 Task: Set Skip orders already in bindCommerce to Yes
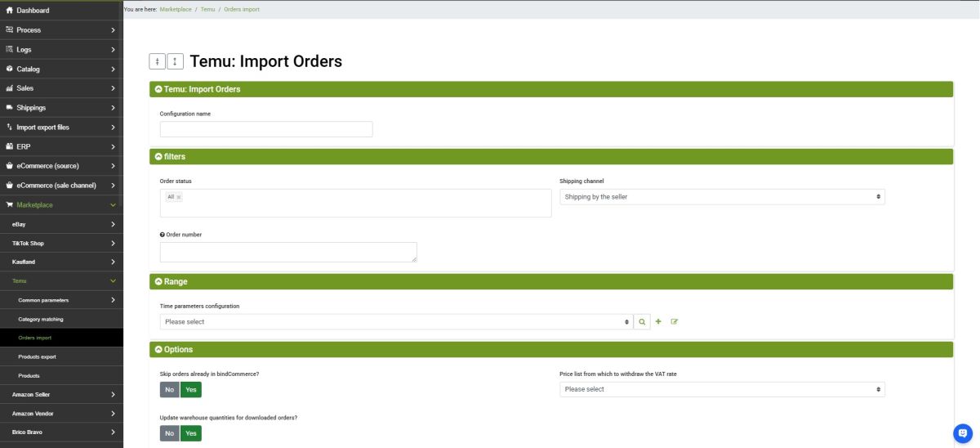coord(191,390)
